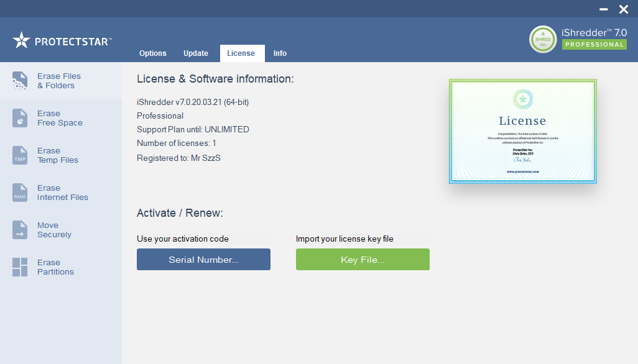This screenshot has width=638, height=364.
Task: Click the green Key File... button
Action: [x=363, y=259]
